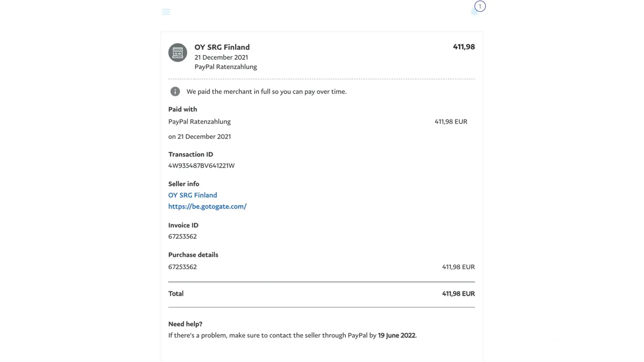The height and width of the screenshot is (362, 644).
Task: Open the be.gotogate.com website link
Action: coord(207,206)
